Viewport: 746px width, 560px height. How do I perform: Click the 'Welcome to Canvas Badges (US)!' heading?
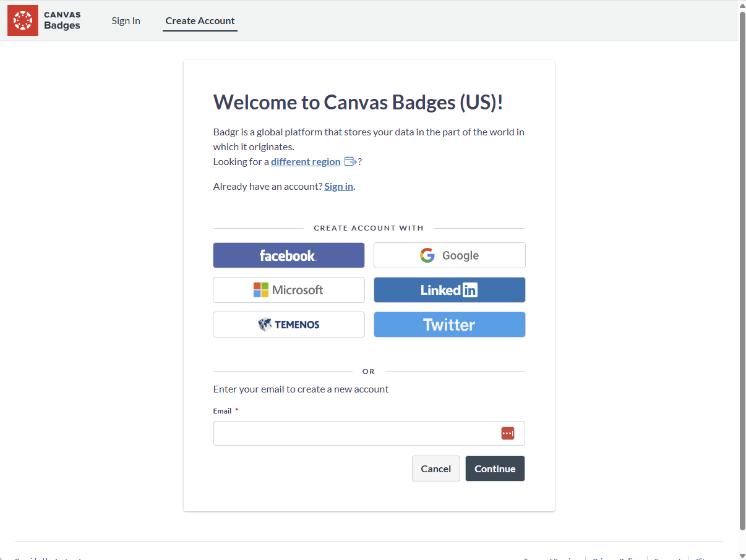[x=358, y=102]
